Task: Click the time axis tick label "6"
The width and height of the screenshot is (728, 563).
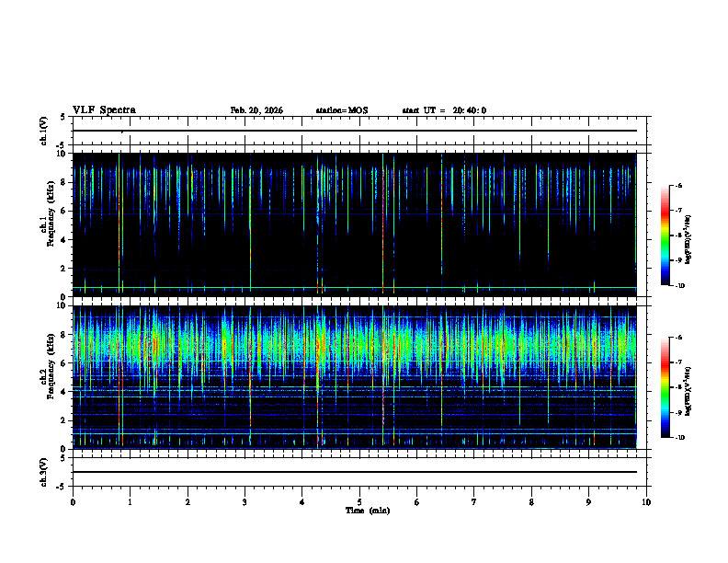Action: (x=417, y=502)
